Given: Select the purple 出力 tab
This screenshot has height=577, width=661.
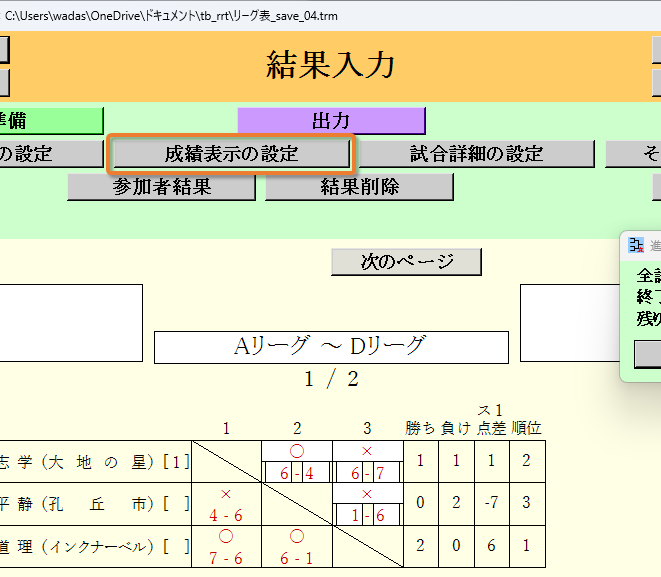Looking at the screenshot, I should coord(331,121).
